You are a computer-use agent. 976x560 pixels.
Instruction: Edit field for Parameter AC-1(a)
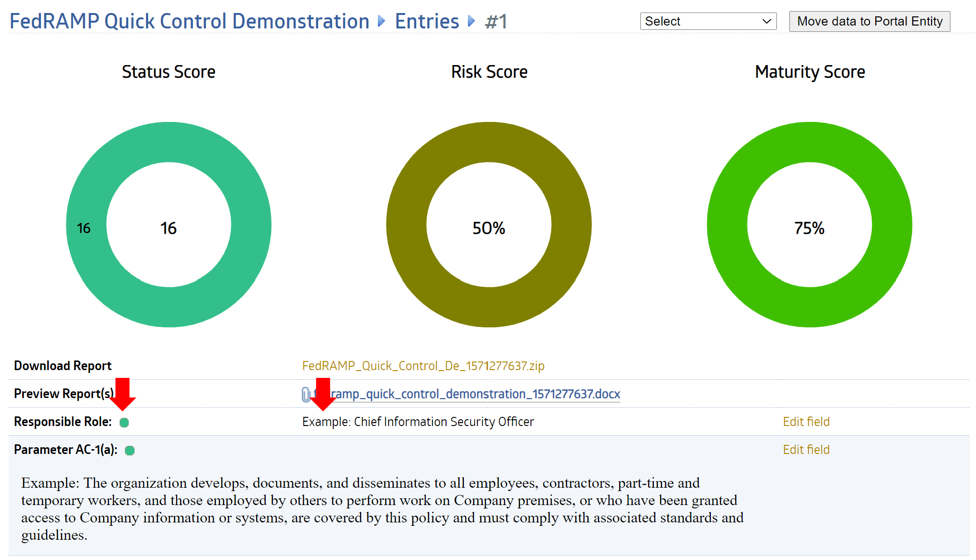tap(806, 450)
